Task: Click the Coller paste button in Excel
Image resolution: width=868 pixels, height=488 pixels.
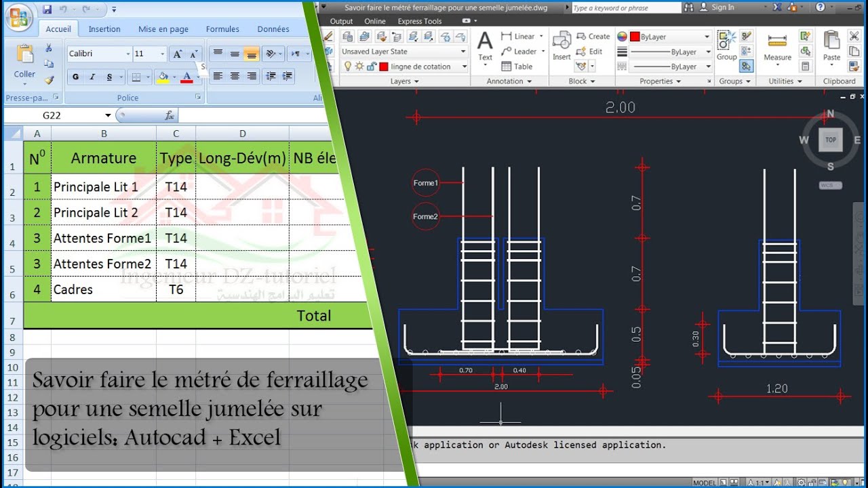Action: (25, 63)
